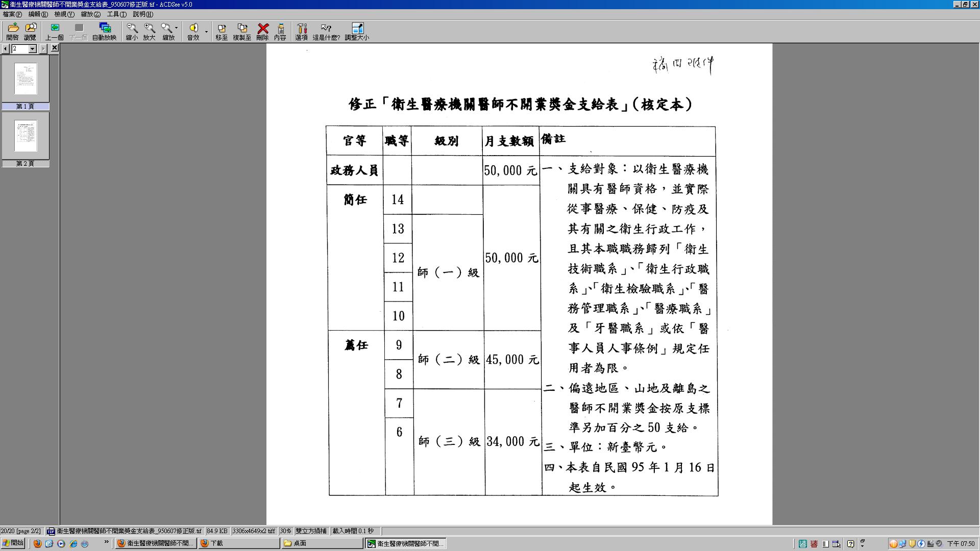Viewport: 980px width, 551px height.
Task: Open the 工具(T) menu
Action: [116, 14]
